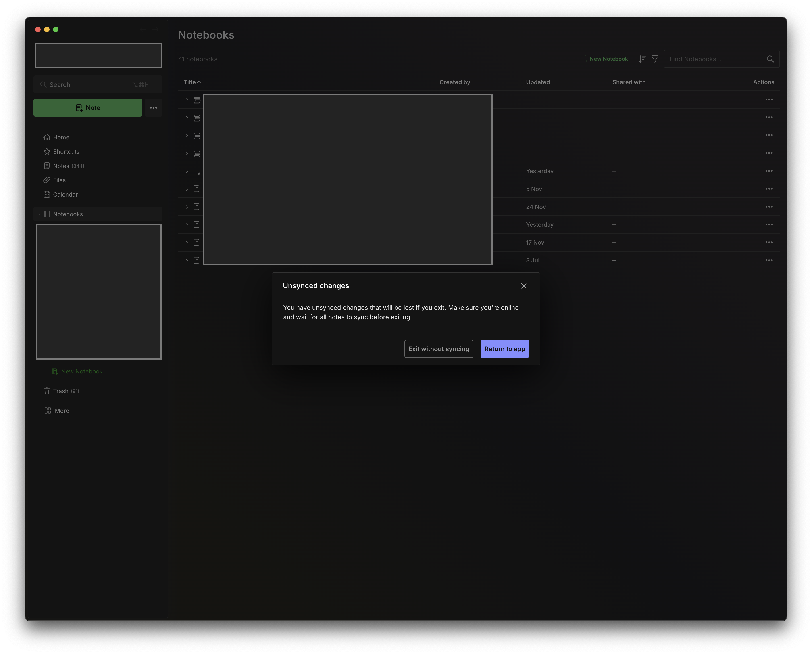
Task: Open actions menu for the 5 Nov row
Action: 769,189
